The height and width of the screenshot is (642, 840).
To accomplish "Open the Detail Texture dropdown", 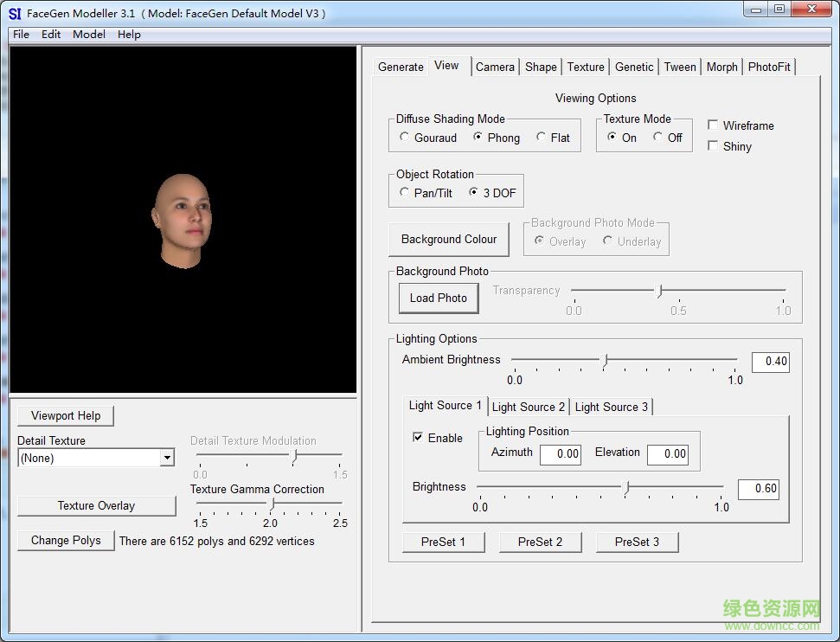I will click(x=168, y=458).
